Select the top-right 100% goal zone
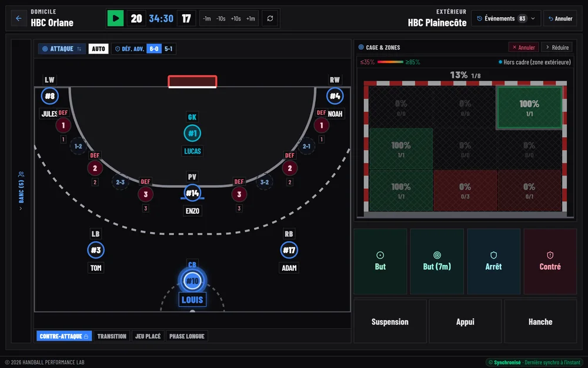 pos(529,108)
